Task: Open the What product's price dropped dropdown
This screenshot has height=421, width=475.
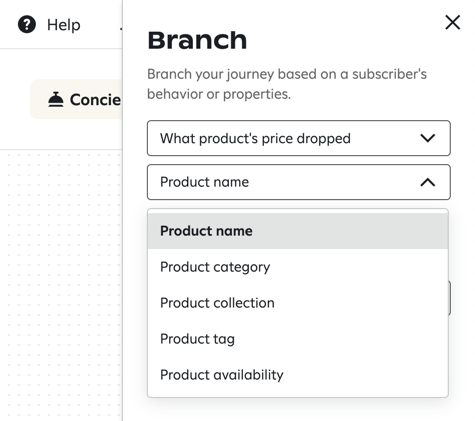Action: point(299,138)
